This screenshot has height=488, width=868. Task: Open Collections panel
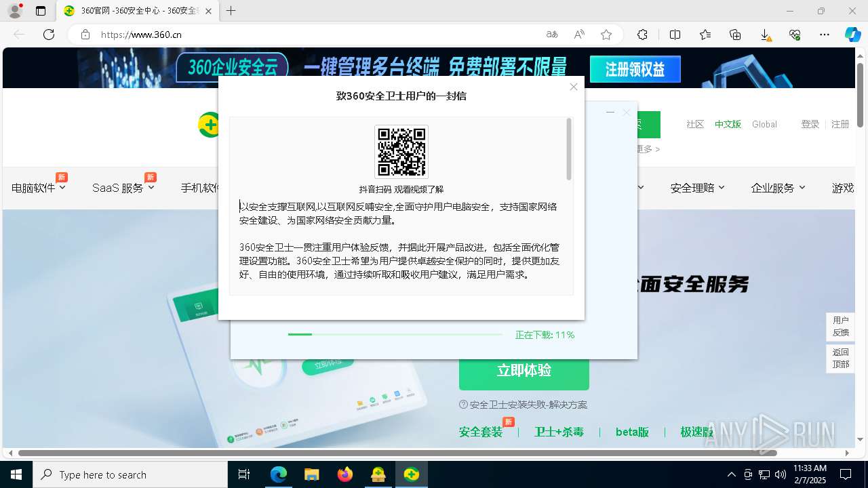click(735, 35)
